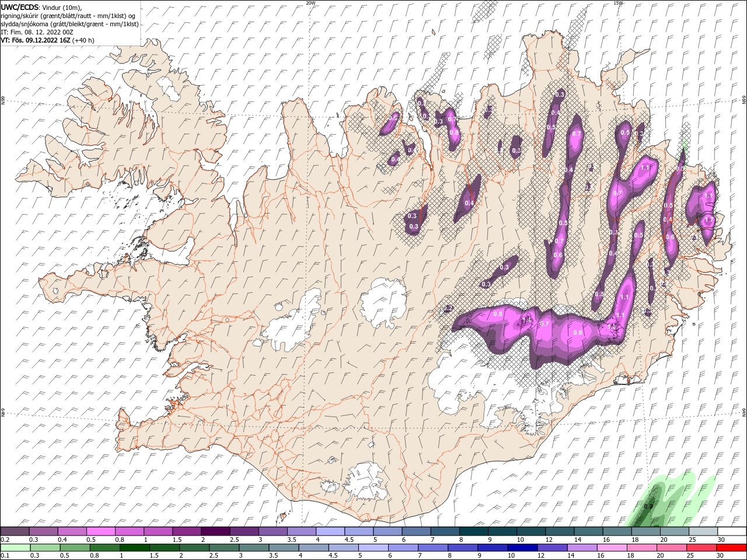Click the 'rigning/skúrir' legend description line
The width and height of the screenshot is (747, 560).
click(x=68, y=16)
